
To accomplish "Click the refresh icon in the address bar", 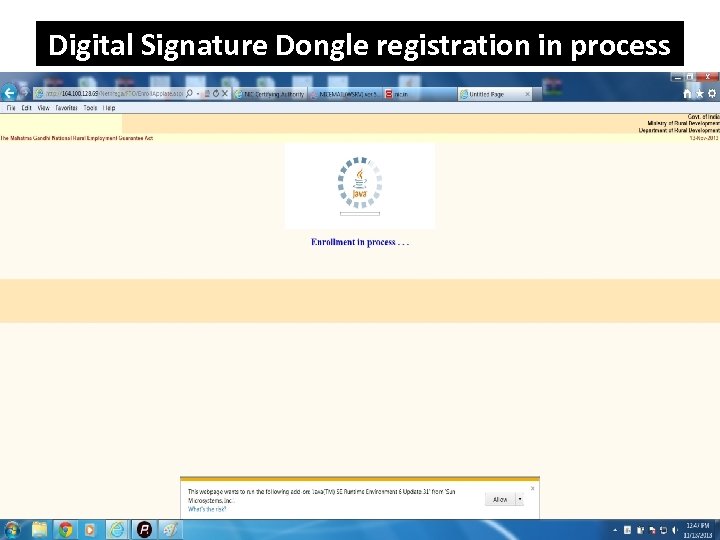I will 215,94.
